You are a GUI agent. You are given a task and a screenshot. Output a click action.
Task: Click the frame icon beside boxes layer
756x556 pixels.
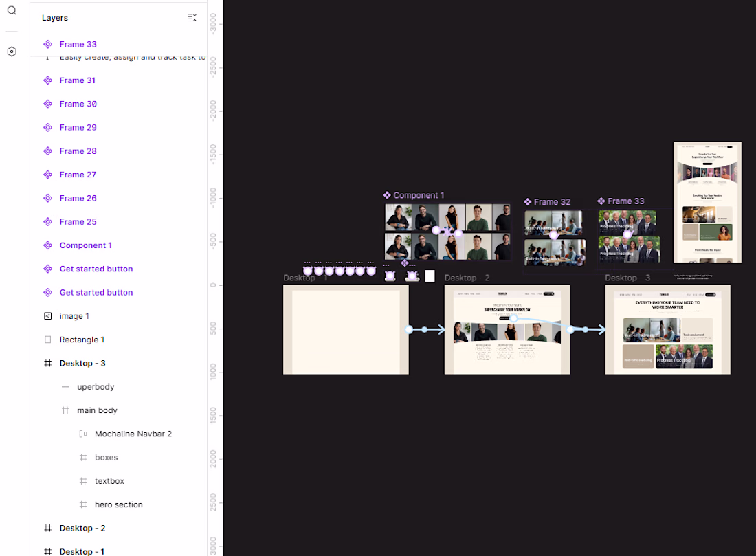pyautogui.click(x=83, y=458)
